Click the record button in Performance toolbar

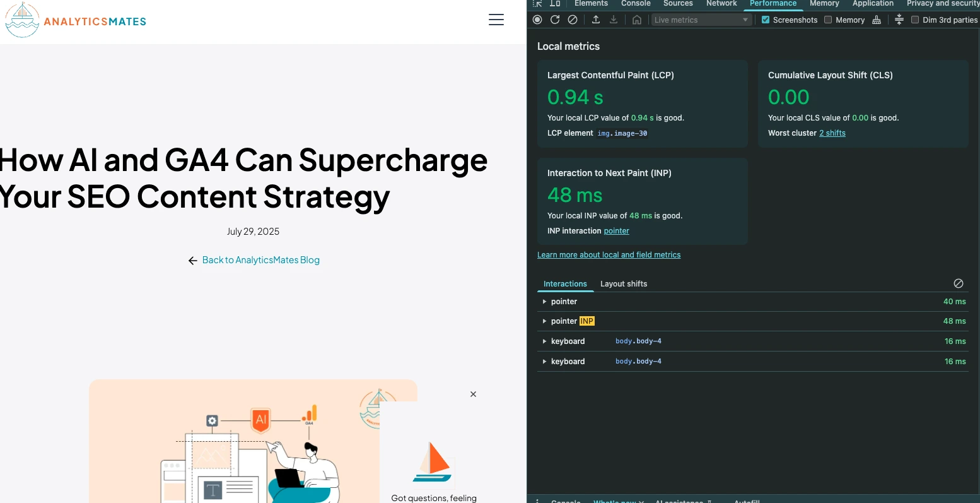[x=537, y=20]
